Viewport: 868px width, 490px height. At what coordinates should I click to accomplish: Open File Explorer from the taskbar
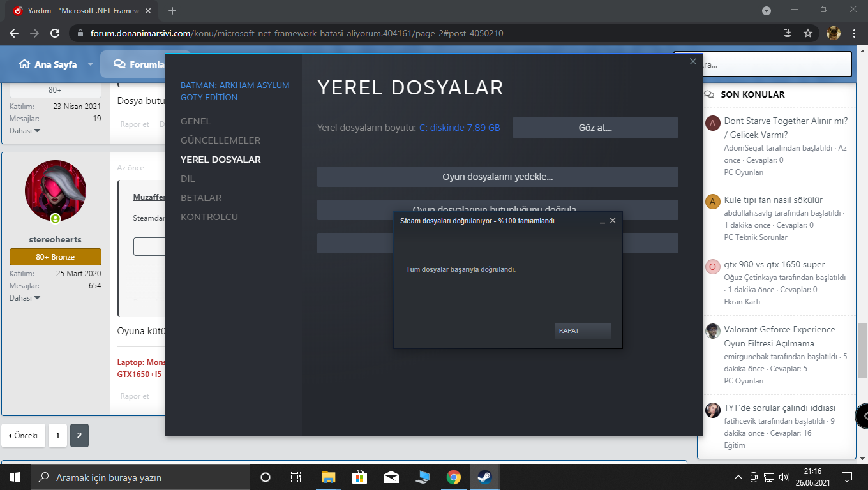328,477
